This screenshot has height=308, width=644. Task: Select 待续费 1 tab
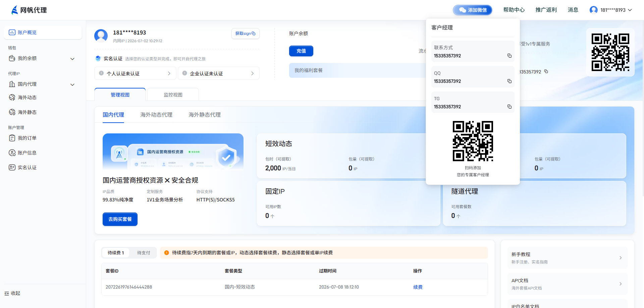point(116,253)
